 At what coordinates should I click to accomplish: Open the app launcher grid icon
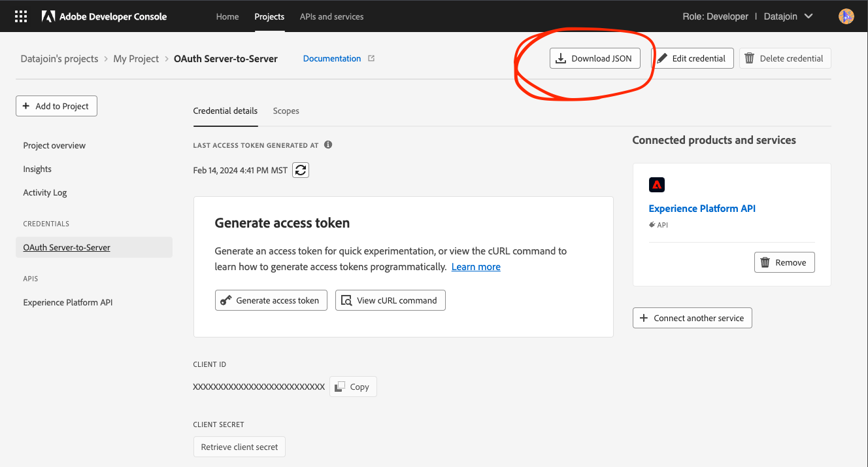click(x=20, y=16)
